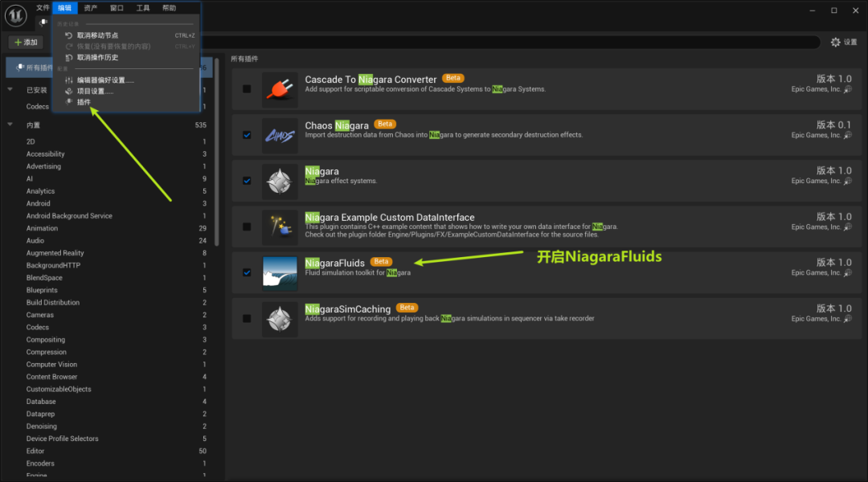Enable the Cascade To Niagara Converter checkbox
Viewport: 868px width, 482px height.
click(x=247, y=89)
